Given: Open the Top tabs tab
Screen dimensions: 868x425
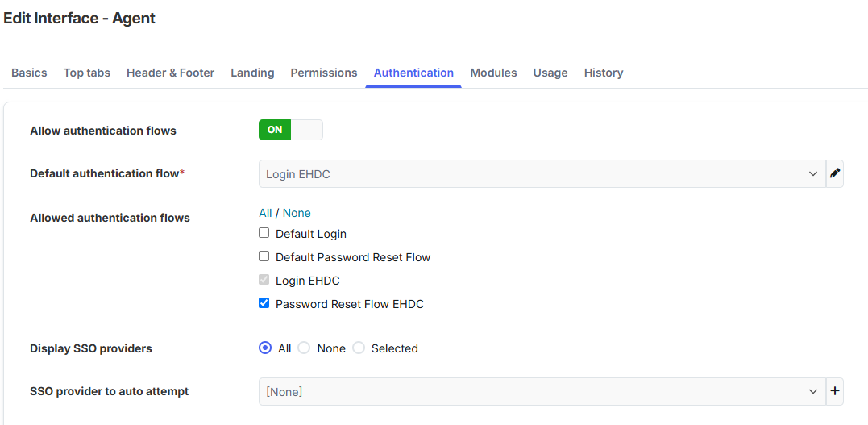Looking at the screenshot, I should [87, 73].
